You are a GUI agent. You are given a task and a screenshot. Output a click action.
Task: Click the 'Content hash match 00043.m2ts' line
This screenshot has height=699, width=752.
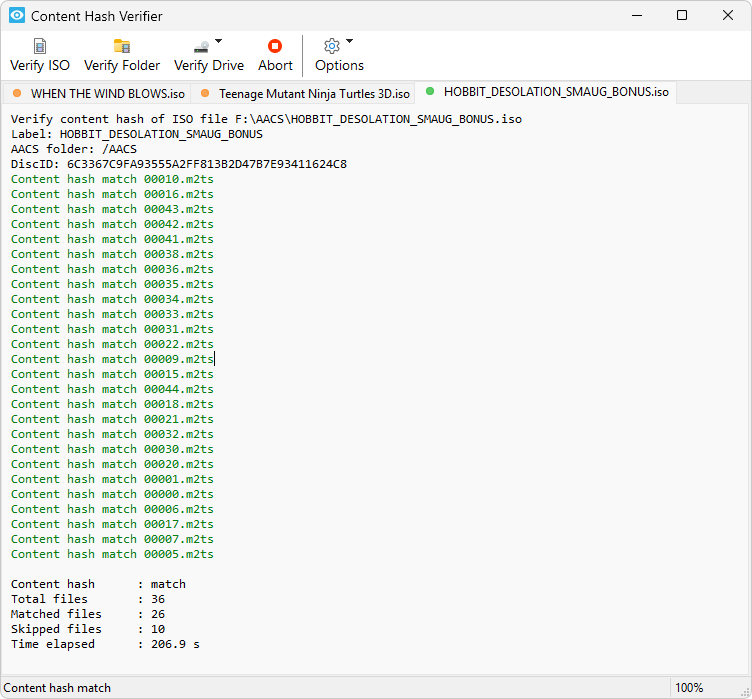pyautogui.click(x=112, y=209)
